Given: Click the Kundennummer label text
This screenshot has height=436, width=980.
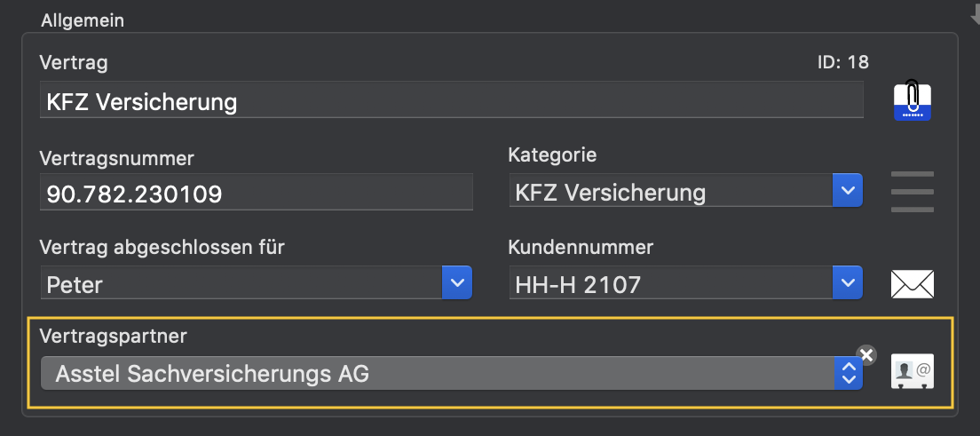Looking at the screenshot, I should (x=581, y=247).
